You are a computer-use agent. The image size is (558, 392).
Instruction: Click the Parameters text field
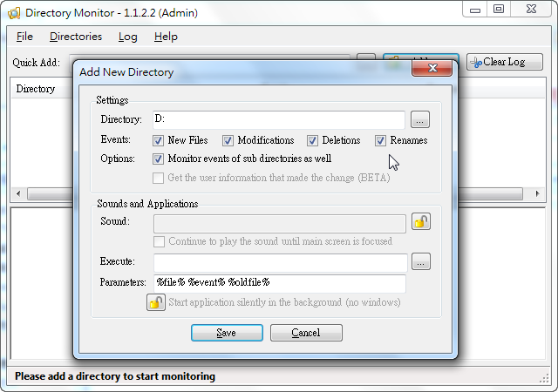click(x=280, y=283)
